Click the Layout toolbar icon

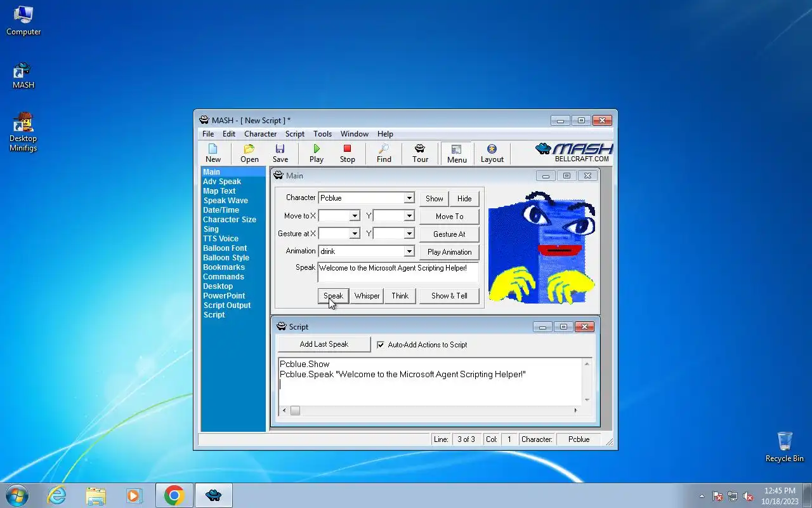(492, 153)
